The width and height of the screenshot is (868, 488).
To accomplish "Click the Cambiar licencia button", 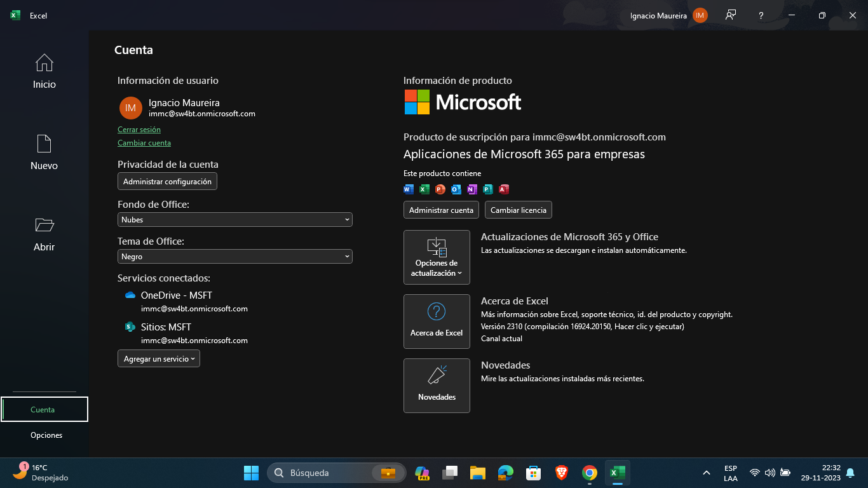I will (519, 210).
